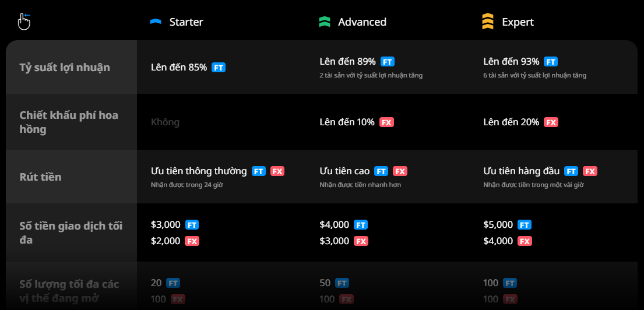Click the FX badge beside Lên đến 10%
Image resolution: width=644 pixels, height=310 pixels.
(386, 122)
